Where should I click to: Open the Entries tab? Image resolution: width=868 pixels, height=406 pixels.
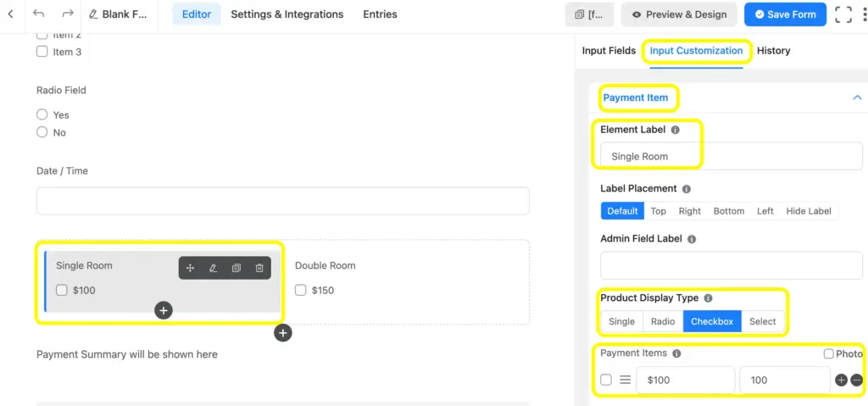380,14
